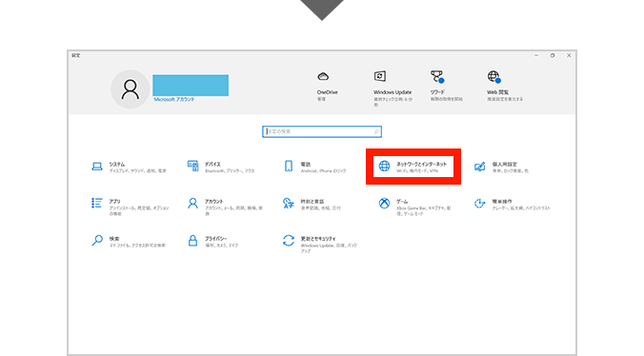Open the Phone settings icon

289,167
